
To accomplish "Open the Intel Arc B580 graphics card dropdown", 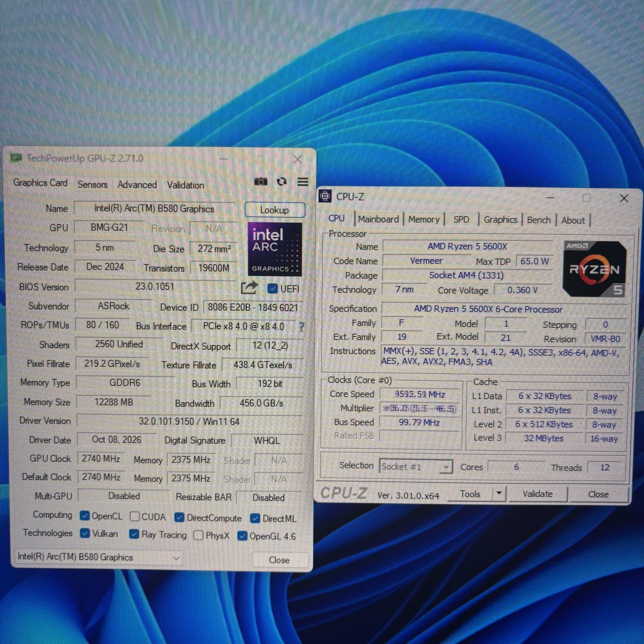I will pyautogui.click(x=99, y=557).
